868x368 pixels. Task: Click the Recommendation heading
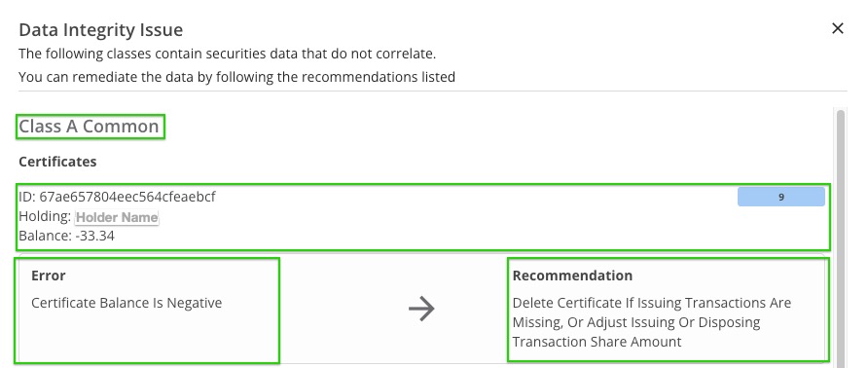coord(572,276)
